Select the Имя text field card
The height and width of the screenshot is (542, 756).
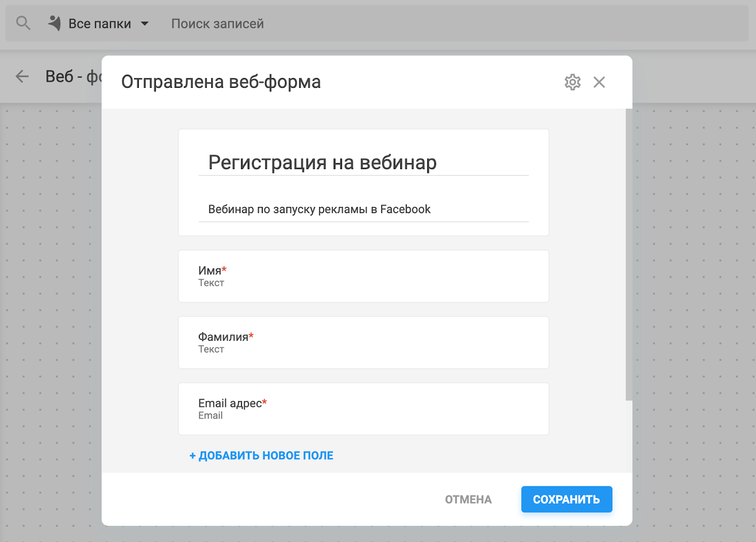click(x=363, y=276)
